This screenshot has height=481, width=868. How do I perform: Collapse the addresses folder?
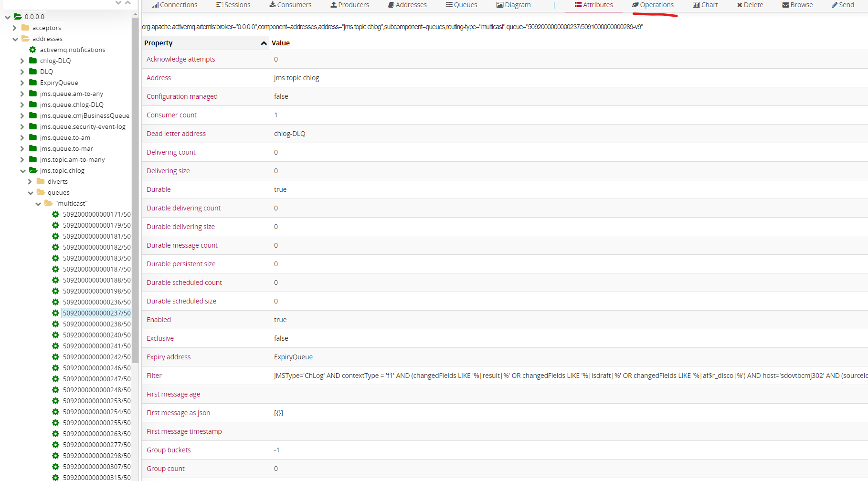tap(15, 39)
